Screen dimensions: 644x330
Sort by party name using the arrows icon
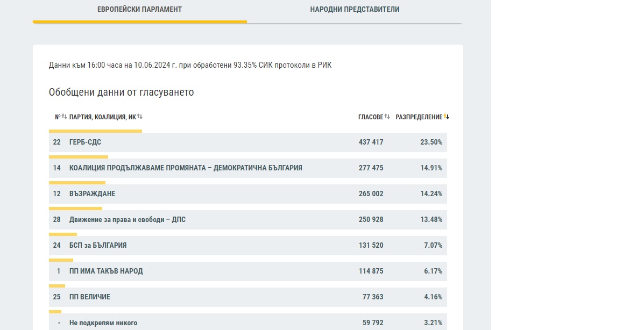140,117
